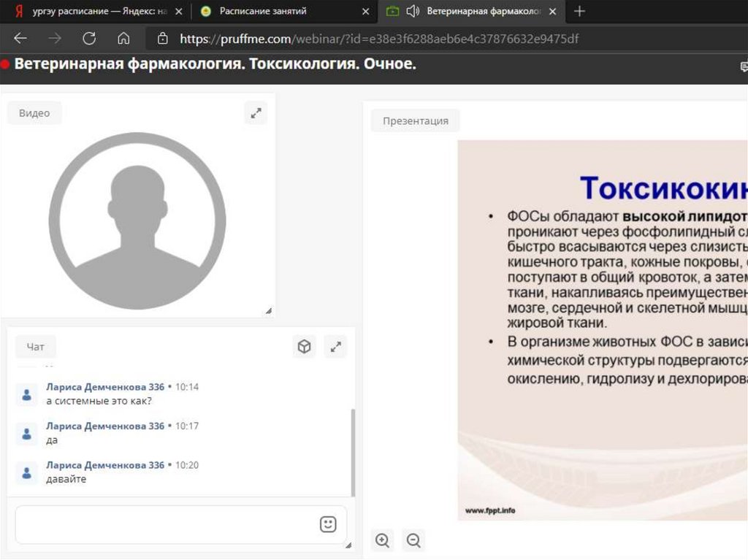Expand the video panel to fullscreen
Image resolution: width=748 pixels, height=560 pixels.
(x=256, y=113)
